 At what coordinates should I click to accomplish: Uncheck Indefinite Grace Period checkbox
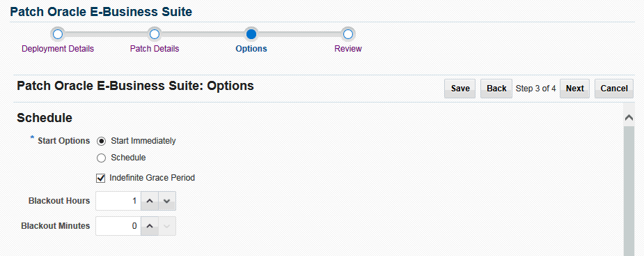[x=101, y=178]
